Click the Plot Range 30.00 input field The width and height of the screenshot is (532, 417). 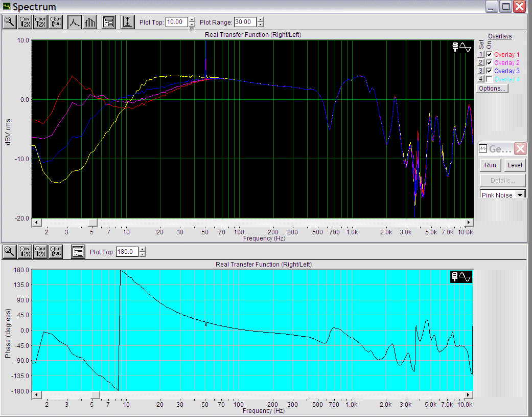coord(245,22)
